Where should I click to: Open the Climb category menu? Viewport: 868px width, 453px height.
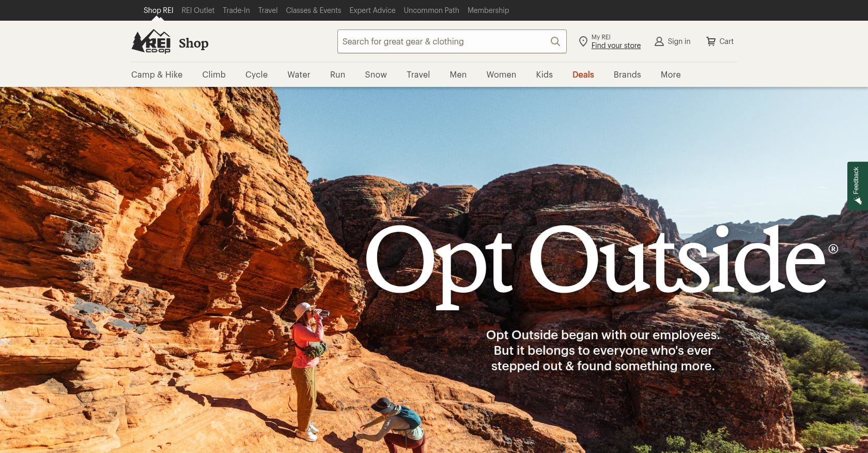click(214, 74)
